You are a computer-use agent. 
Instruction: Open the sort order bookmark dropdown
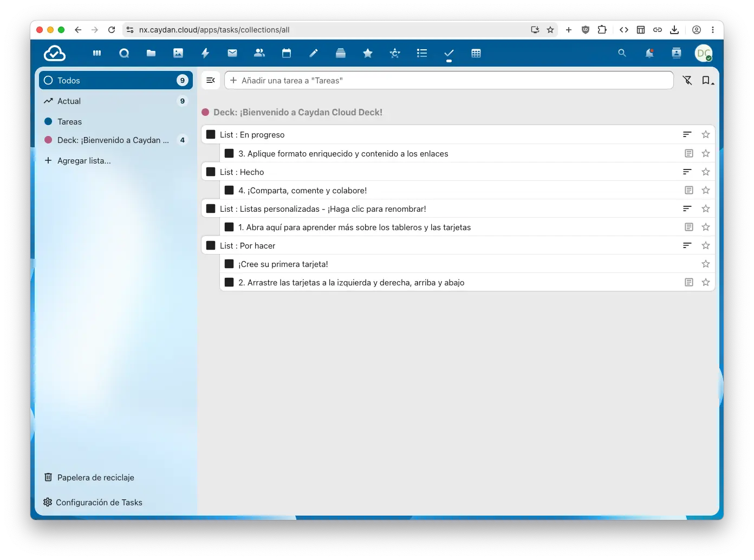coord(707,80)
